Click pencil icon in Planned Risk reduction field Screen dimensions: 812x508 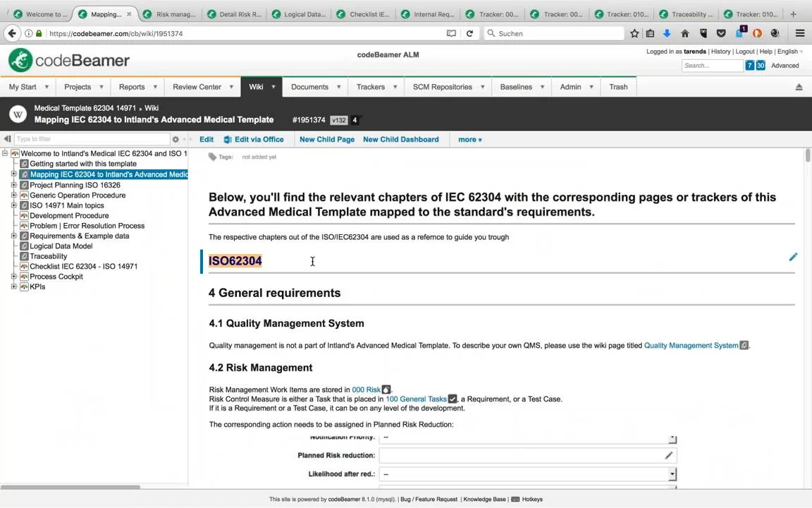[x=668, y=455]
